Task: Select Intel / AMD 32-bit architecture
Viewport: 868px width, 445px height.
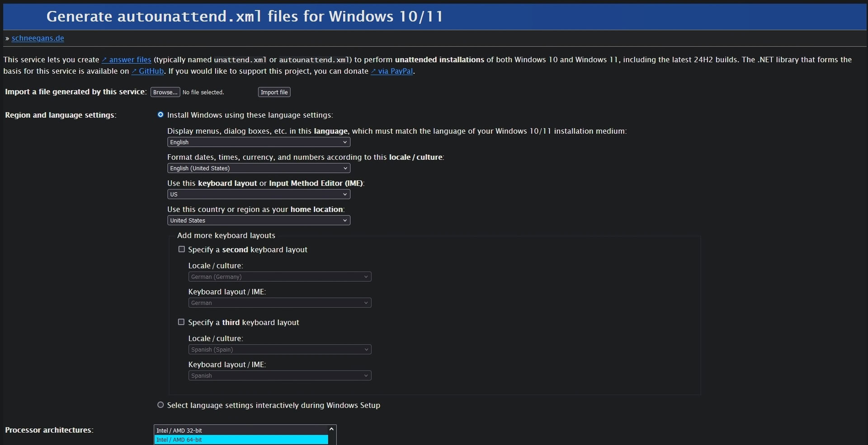Action: click(241, 431)
